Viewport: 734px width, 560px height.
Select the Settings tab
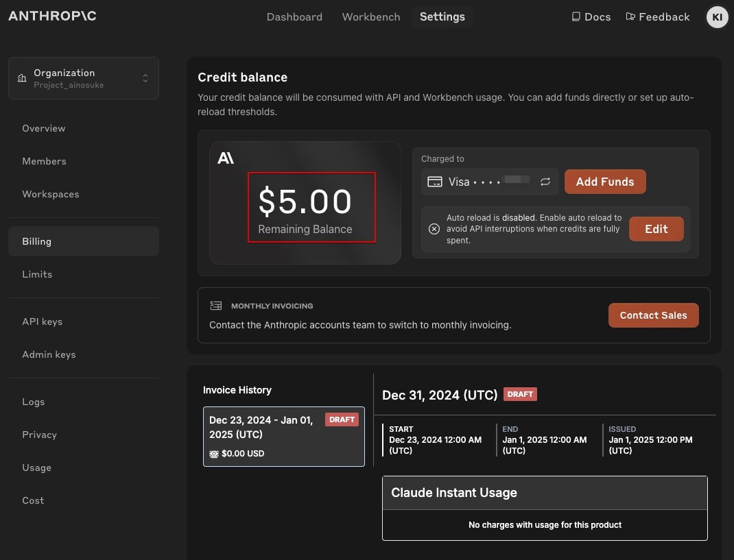coord(442,17)
